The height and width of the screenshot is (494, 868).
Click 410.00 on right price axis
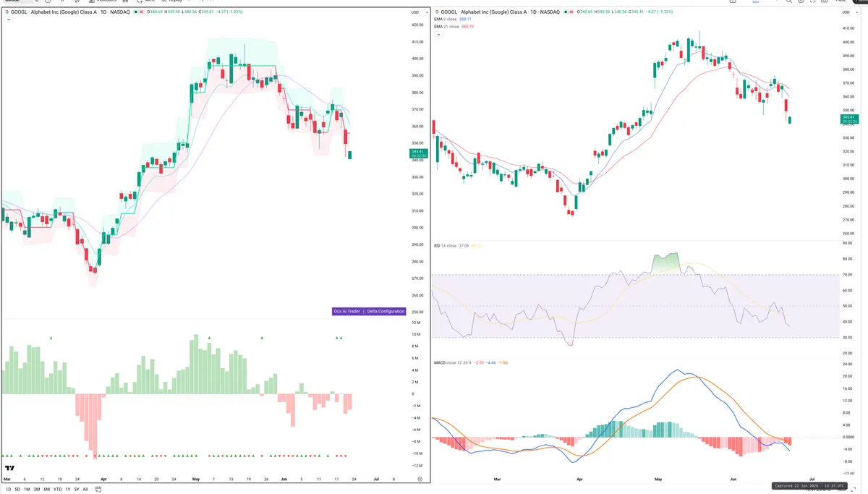click(848, 28)
